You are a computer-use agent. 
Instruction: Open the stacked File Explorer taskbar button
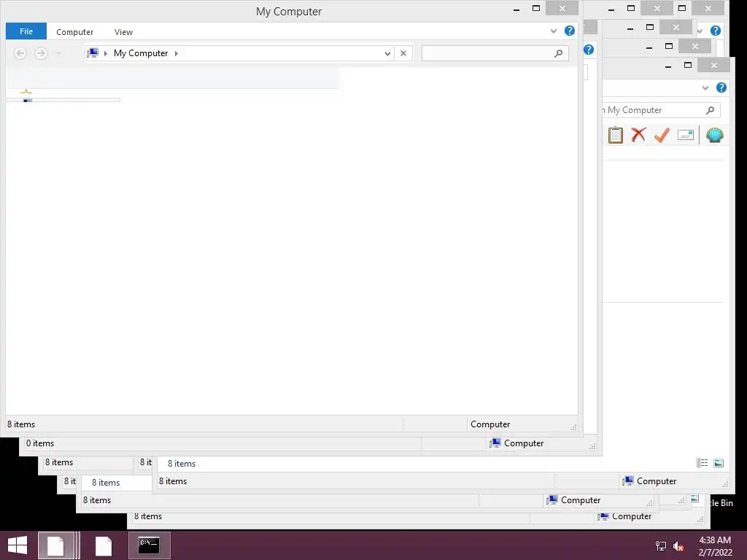click(x=58, y=545)
